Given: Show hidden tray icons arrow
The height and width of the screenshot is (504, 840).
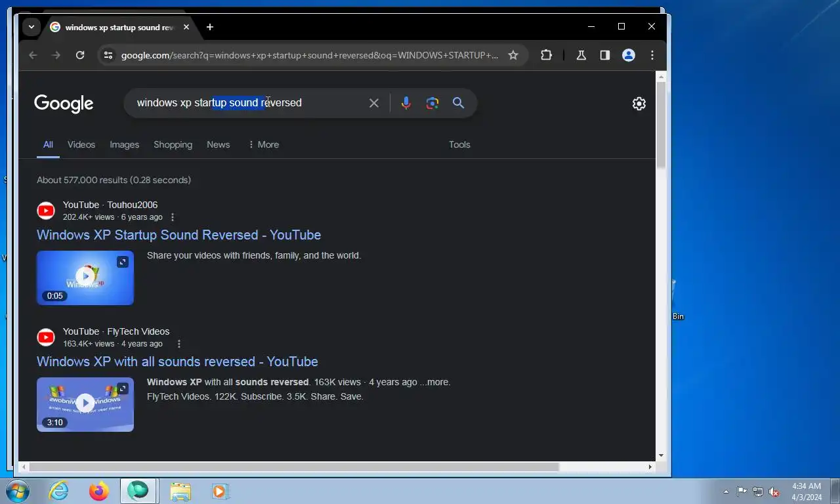Looking at the screenshot, I should tap(726, 492).
